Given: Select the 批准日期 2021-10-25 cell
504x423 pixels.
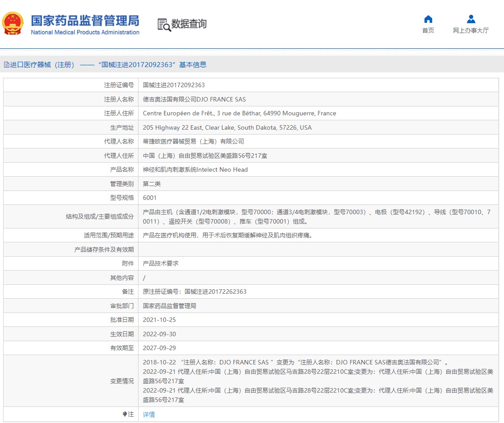Looking at the screenshot, I should pos(159,320).
